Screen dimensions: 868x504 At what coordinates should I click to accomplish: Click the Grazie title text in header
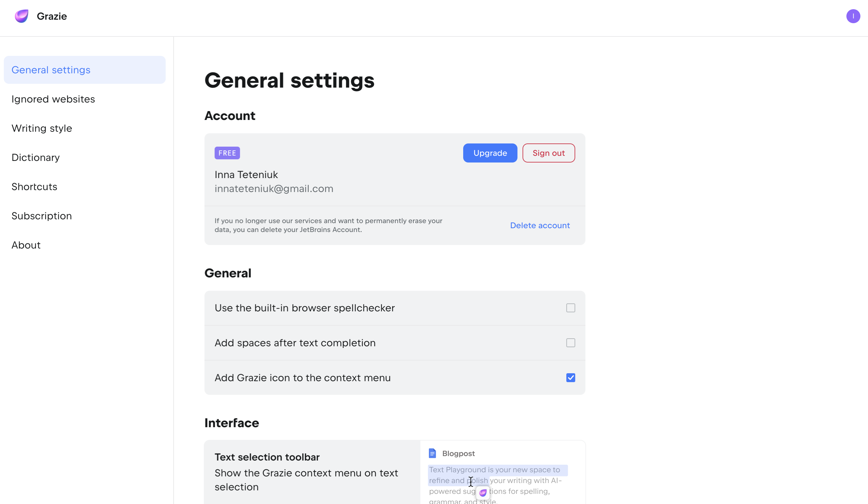52,16
